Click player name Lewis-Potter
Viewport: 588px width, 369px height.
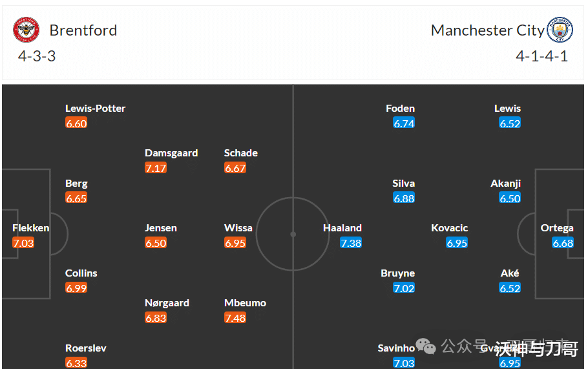tap(95, 109)
